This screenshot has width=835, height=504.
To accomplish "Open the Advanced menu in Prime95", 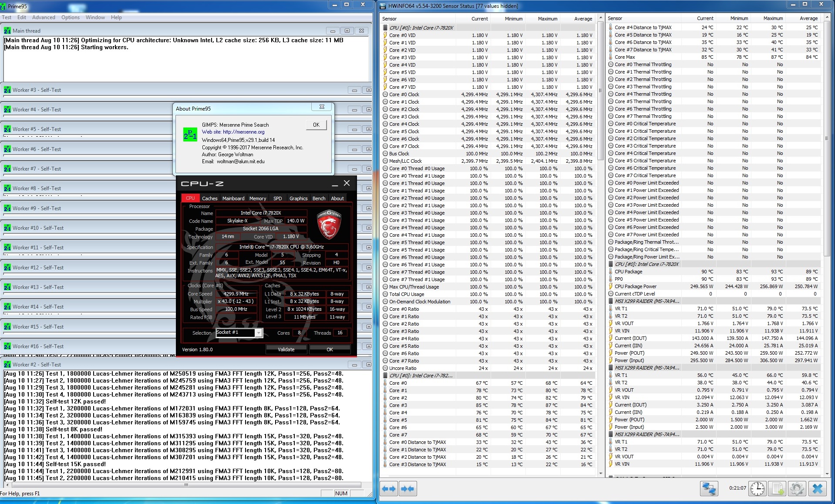I will coord(44,17).
